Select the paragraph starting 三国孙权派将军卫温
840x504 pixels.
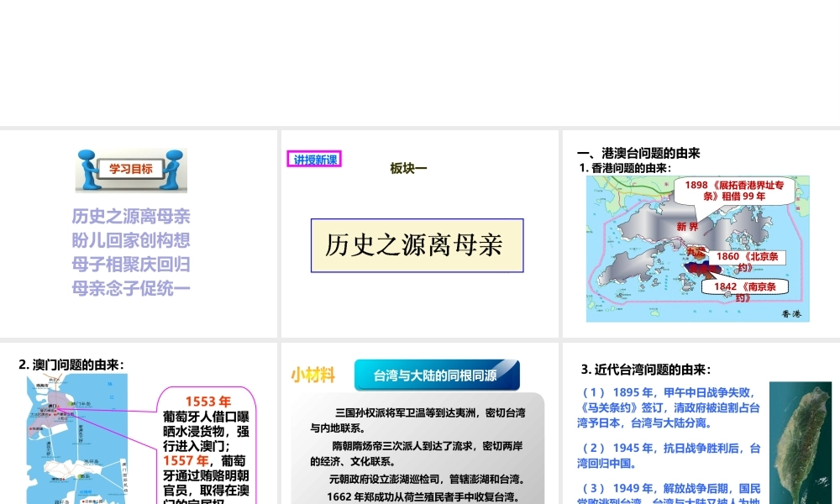pos(417,421)
